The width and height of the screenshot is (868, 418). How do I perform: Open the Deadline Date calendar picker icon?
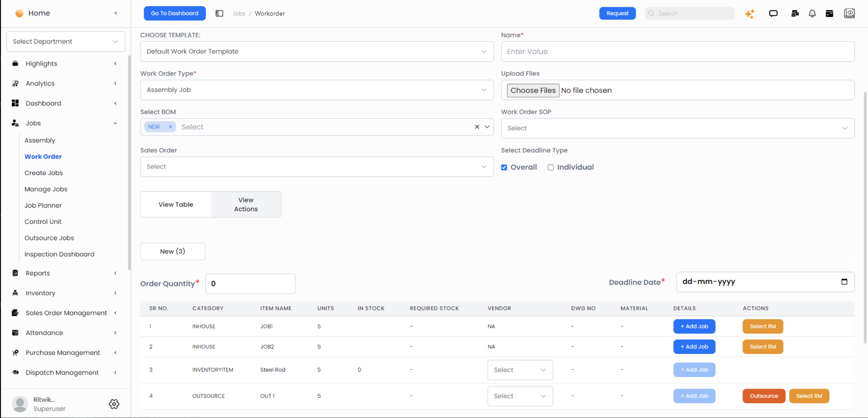click(x=844, y=281)
